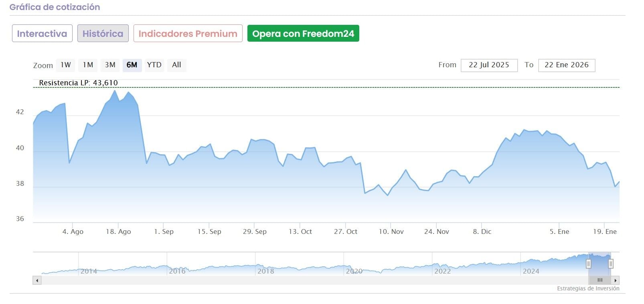644x304 pixels.
Task: Click the left navigator range handle
Action: click(589, 264)
